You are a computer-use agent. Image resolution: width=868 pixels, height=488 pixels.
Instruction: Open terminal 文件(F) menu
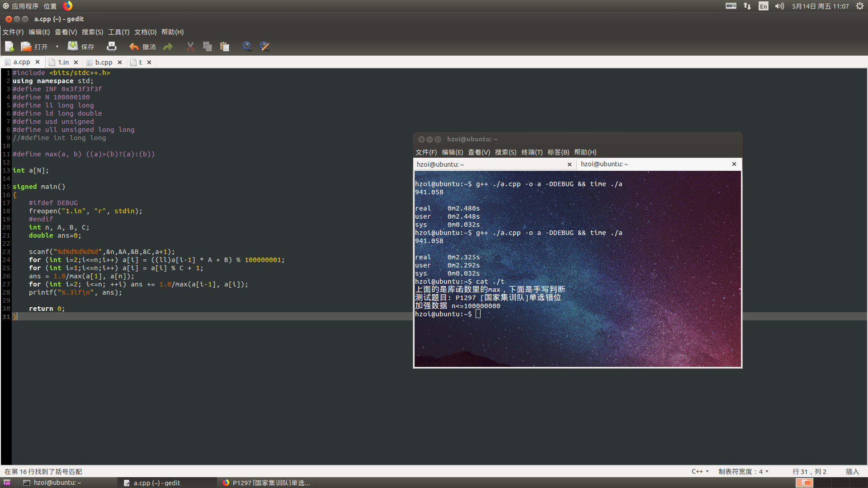pos(426,152)
